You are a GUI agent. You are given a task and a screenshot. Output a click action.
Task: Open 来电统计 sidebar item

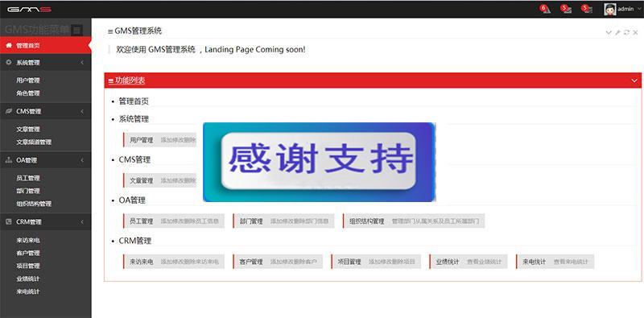click(28, 291)
